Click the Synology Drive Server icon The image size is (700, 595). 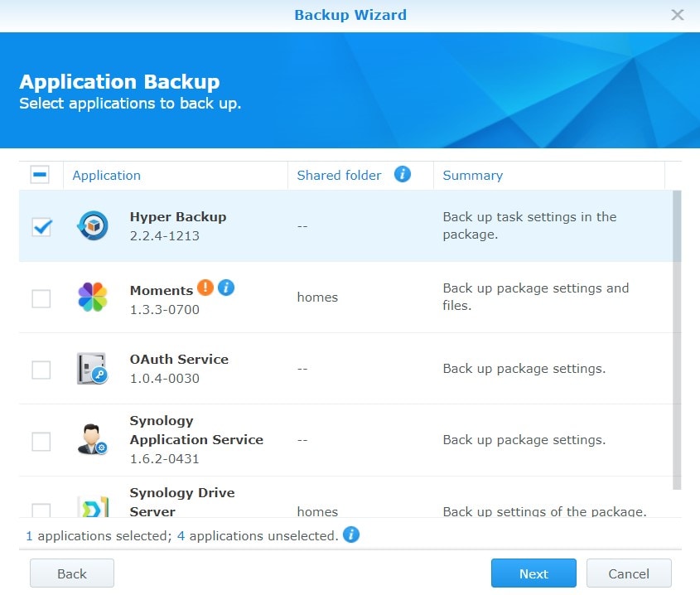[x=94, y=506]
